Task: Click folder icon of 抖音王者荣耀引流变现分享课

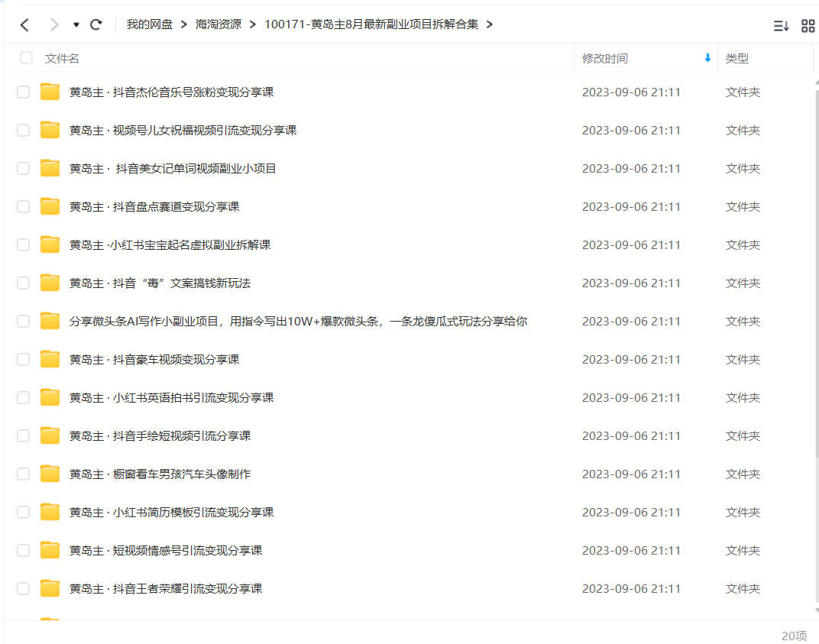Action: pyautogui.click(x=50, y=588)
